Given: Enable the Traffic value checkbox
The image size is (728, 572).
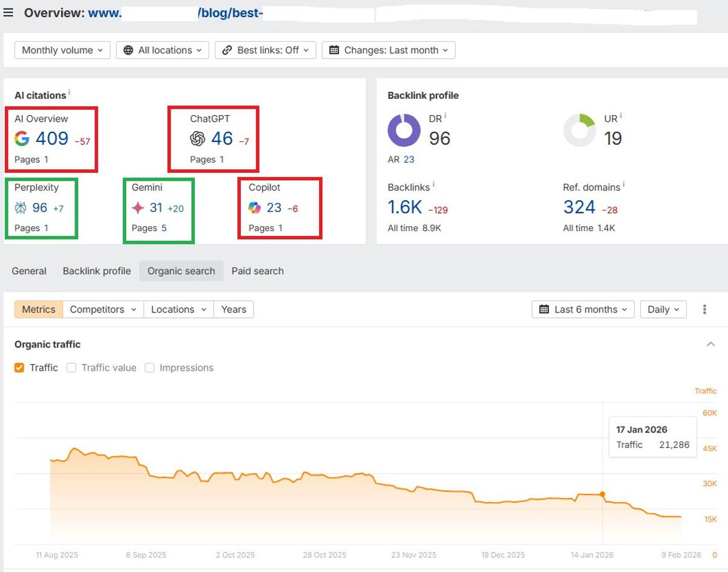Looking at the screenshot, I should (72, 368).
